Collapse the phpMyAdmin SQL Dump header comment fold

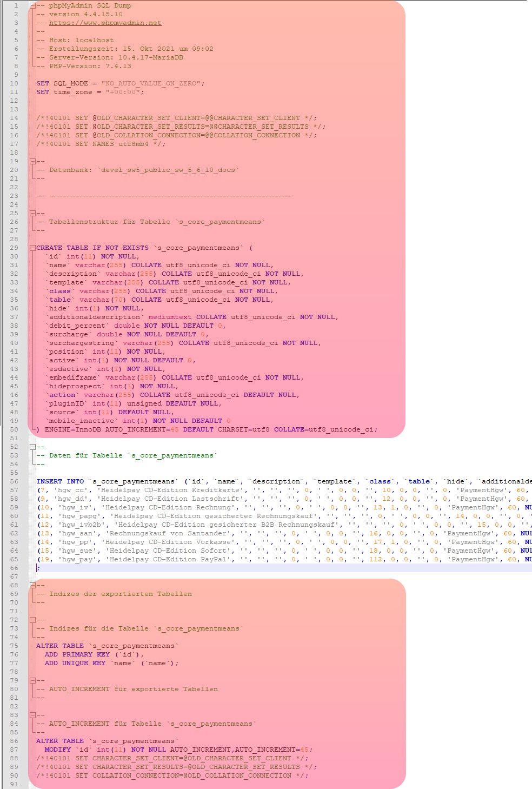(32, 5)
